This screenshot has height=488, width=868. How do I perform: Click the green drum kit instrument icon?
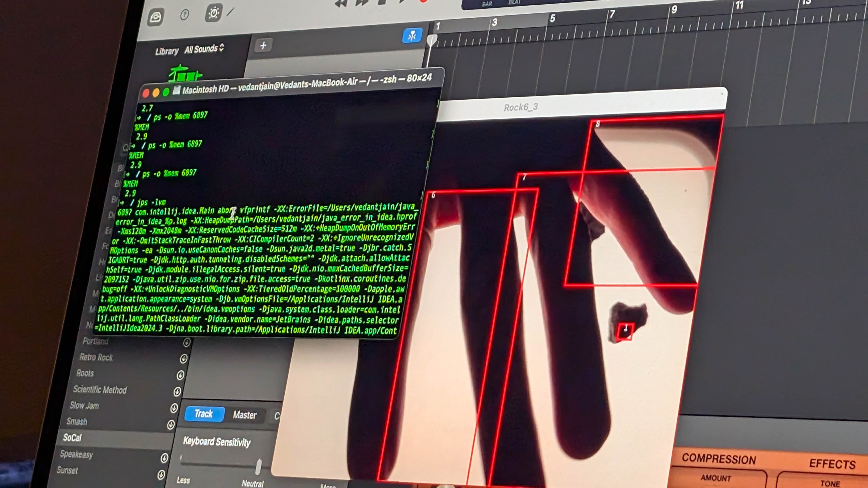point(185,73)
